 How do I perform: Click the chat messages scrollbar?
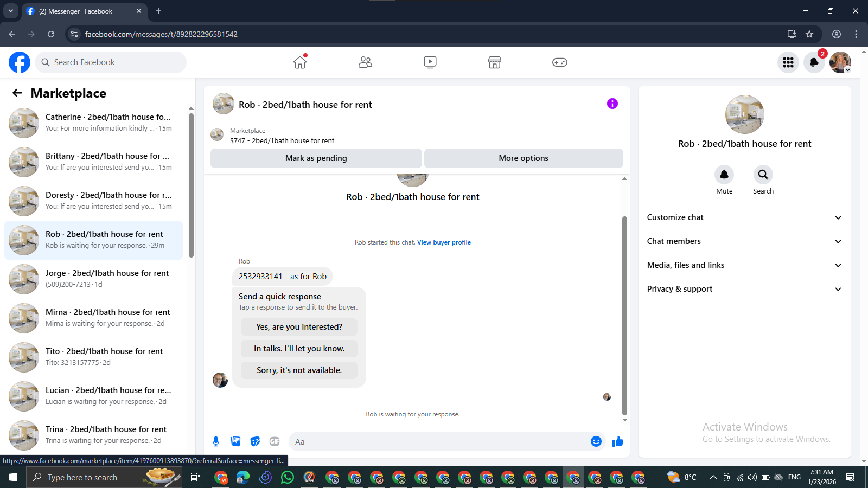tap(624, 316)
